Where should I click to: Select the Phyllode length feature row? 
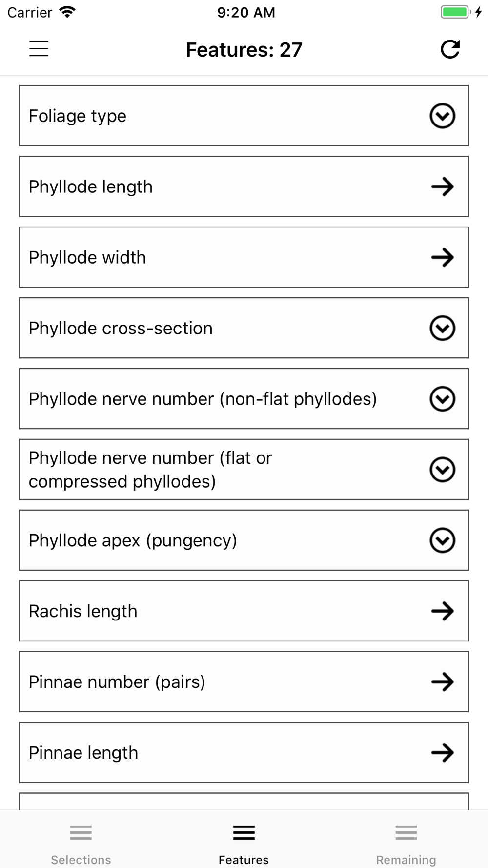coord(244,186)
